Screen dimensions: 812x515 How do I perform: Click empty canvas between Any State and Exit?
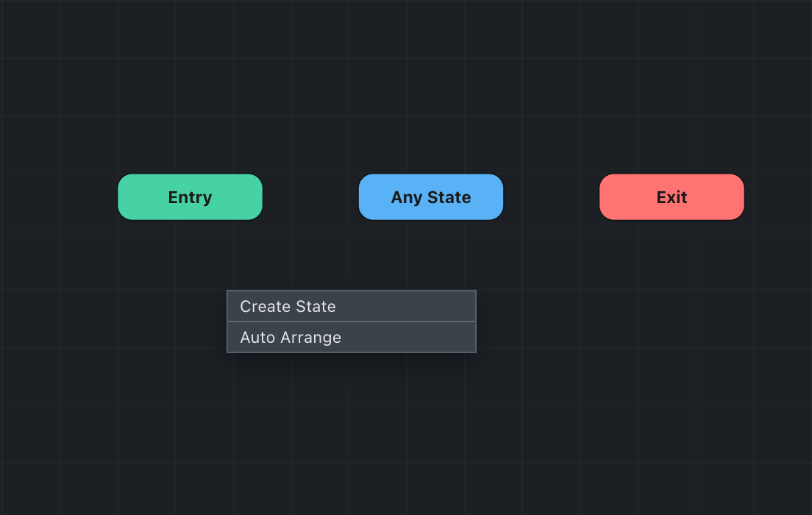pyautogui.click(x=552, y=197)
